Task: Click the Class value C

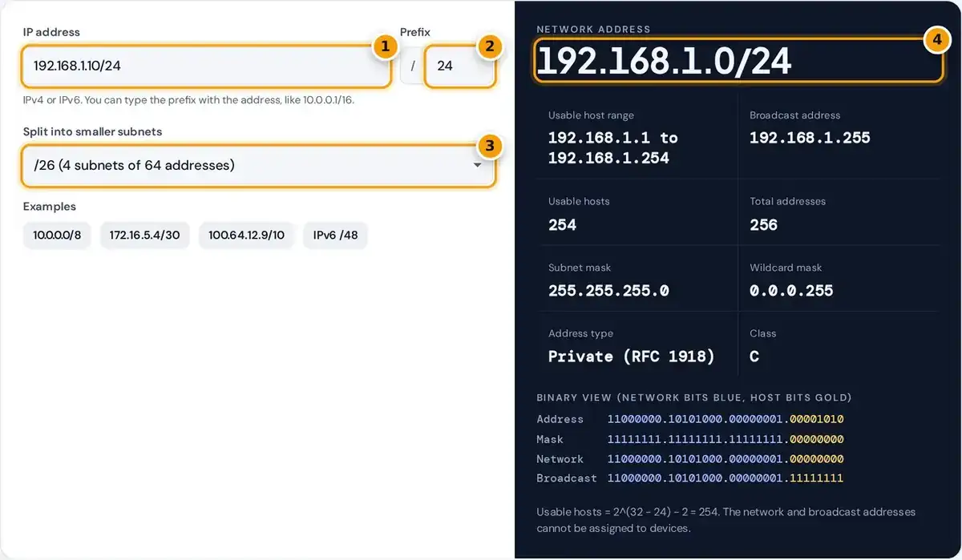Action: (x=754, y=357)
